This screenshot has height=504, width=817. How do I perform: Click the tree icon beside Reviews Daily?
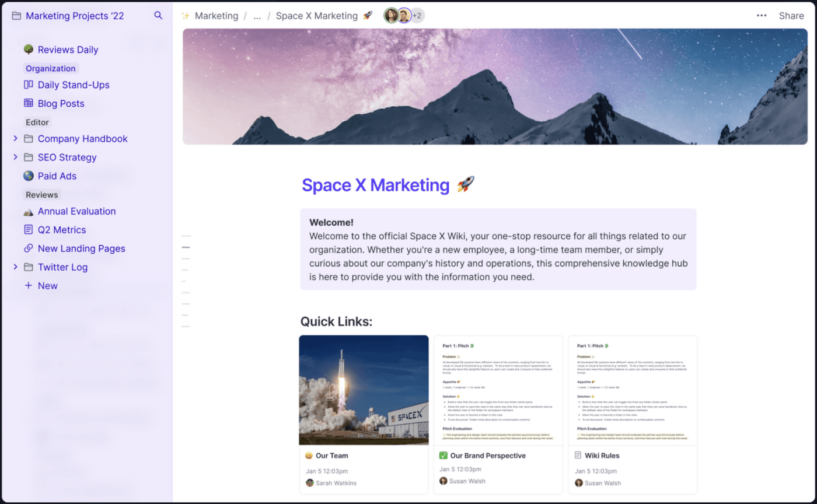pos(28,50)
